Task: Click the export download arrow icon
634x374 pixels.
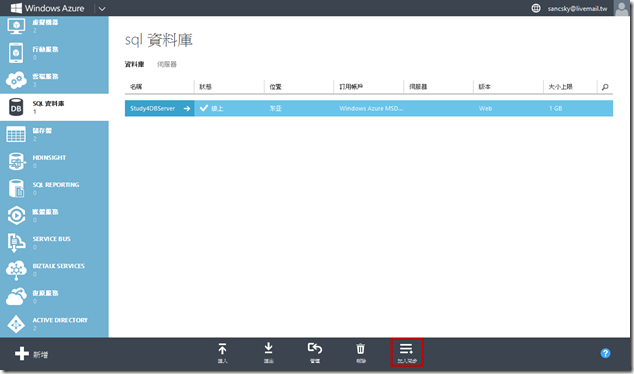Action: pyautogui.click(x=268, y=348)
